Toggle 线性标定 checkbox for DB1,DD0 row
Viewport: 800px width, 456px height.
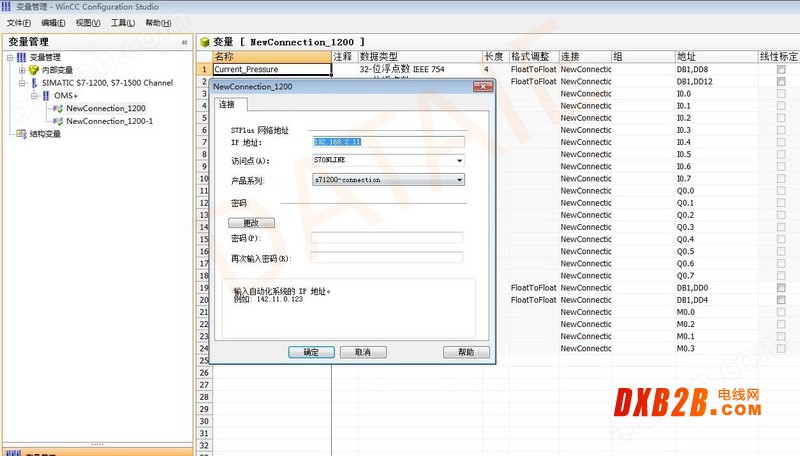pos(781,288)
